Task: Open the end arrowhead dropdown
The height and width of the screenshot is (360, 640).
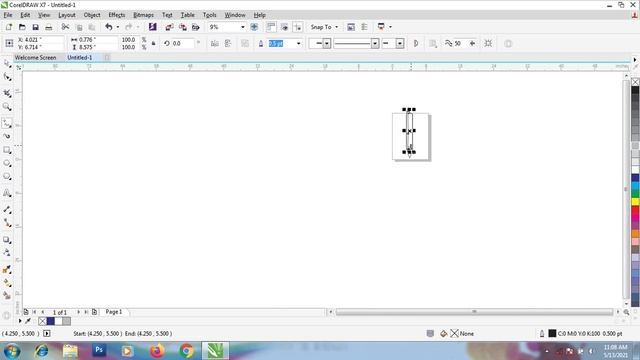Action: tap(400, 43)
